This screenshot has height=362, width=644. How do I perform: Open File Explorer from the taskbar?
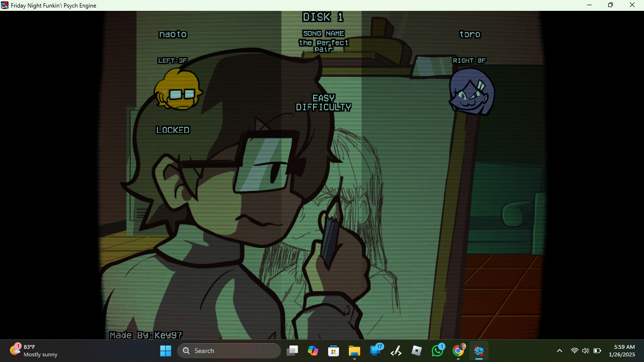355,351
